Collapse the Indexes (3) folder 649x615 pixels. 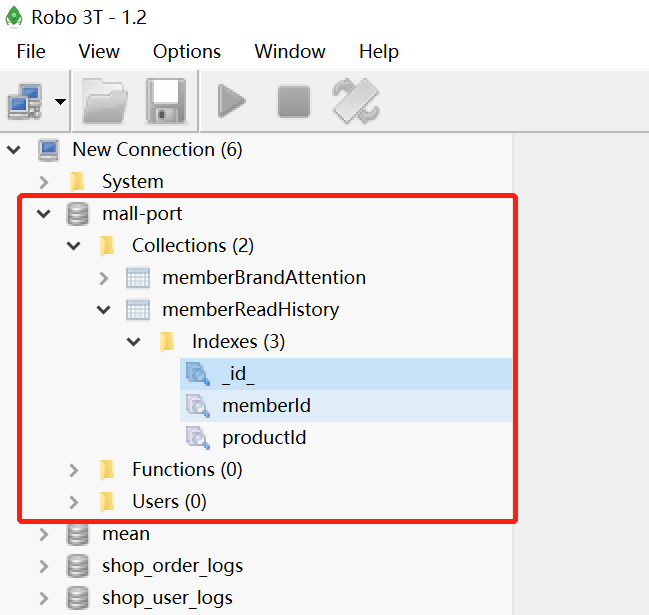coord(133,342)
